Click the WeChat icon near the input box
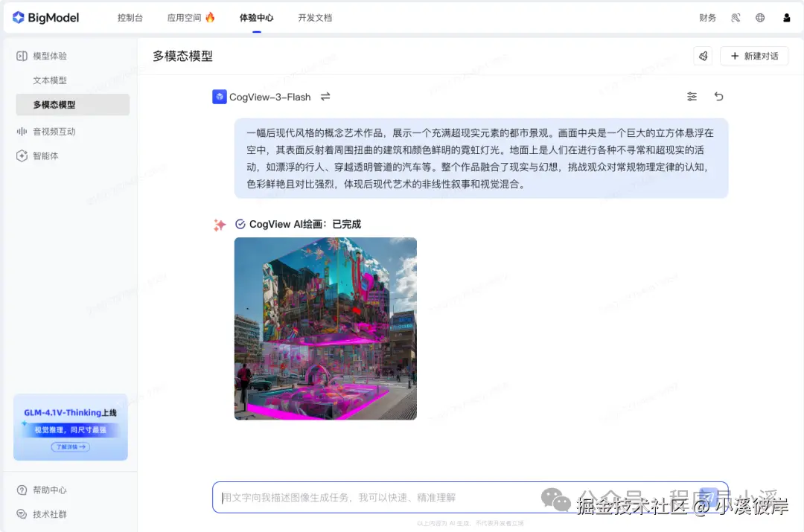 [x=555, y=499]
